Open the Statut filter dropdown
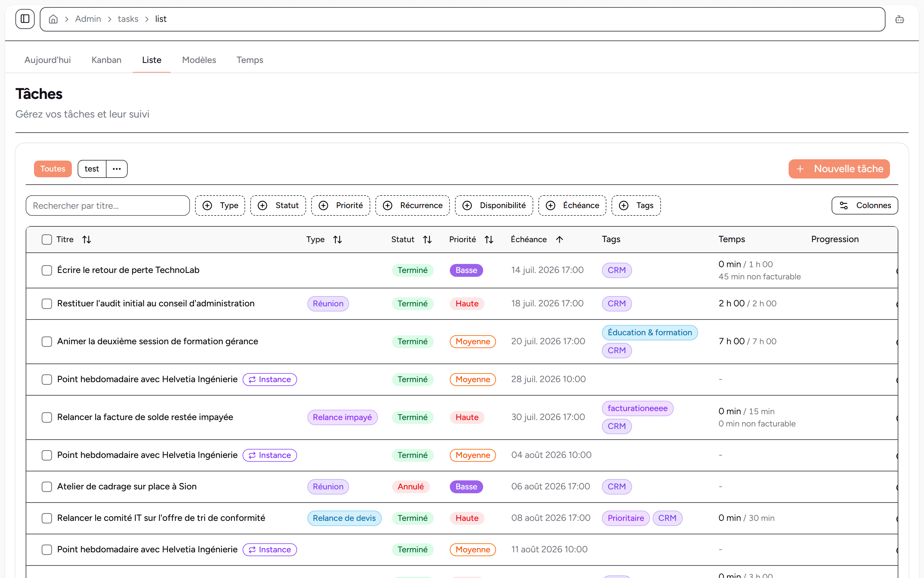The image size is (924, 578). (278, 206)
